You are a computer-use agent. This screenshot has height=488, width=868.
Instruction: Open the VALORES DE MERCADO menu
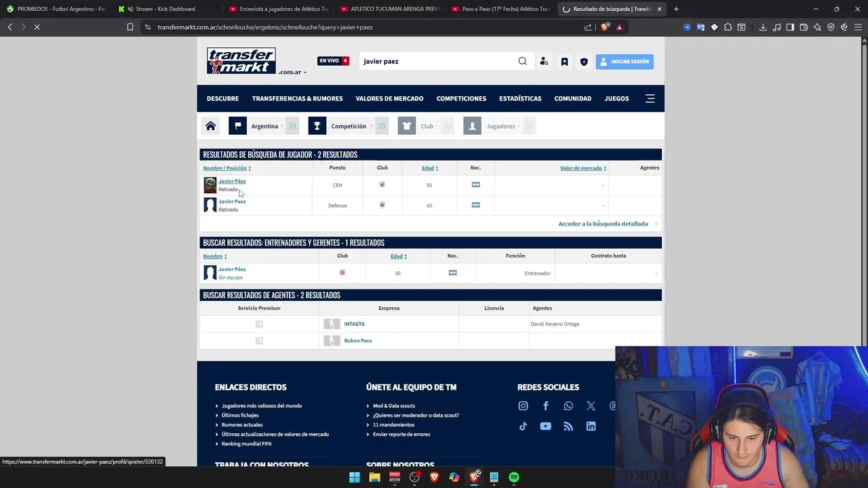pos(389,98)
